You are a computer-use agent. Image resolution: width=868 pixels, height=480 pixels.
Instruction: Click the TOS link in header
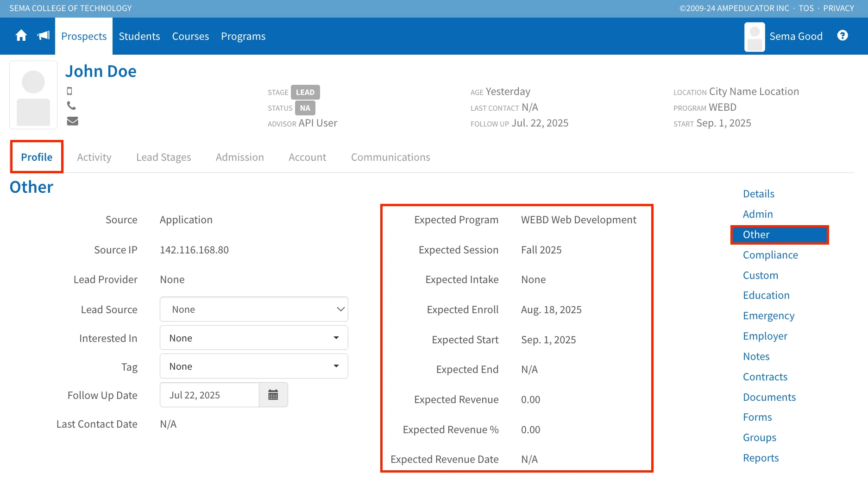(x=806, y=8)
